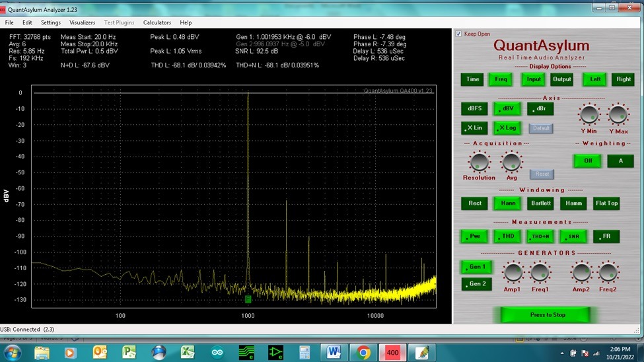Open the Visualizers menu
Image resolution: width=644 pixels, height=362 pixels.
(82, 22)
